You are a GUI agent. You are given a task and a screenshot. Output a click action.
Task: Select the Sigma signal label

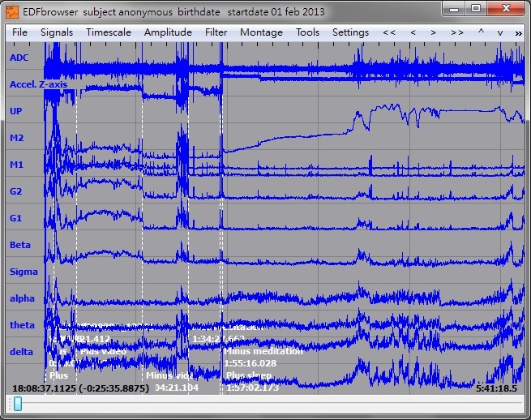click(x=24, y=272)
